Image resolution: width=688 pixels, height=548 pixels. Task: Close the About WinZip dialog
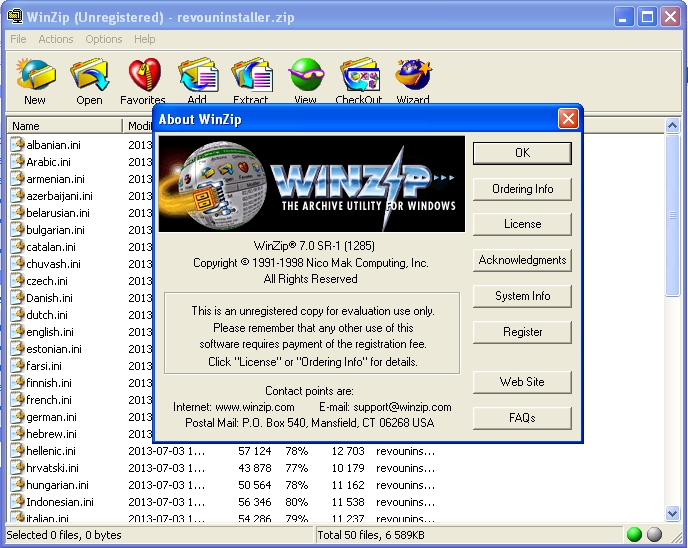[x=568, y=119]
